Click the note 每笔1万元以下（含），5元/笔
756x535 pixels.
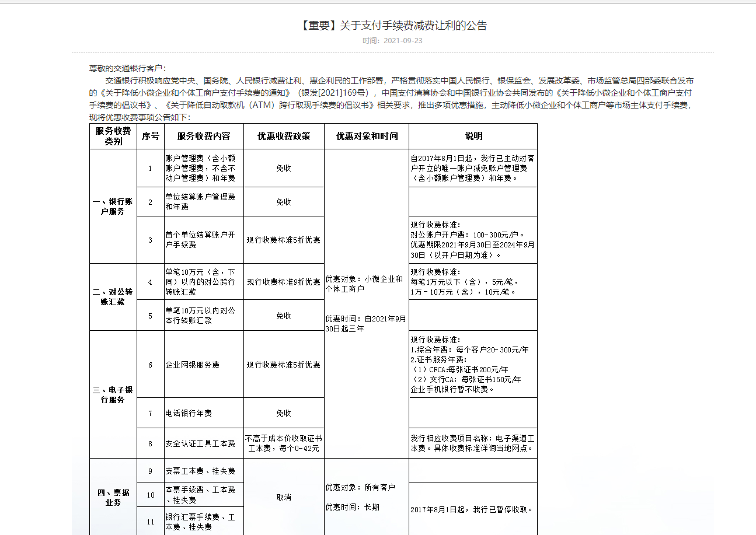465,282
